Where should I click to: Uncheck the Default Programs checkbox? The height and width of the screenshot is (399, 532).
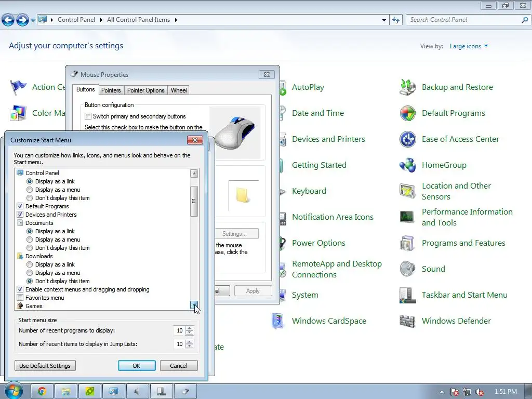click(20, 206)
